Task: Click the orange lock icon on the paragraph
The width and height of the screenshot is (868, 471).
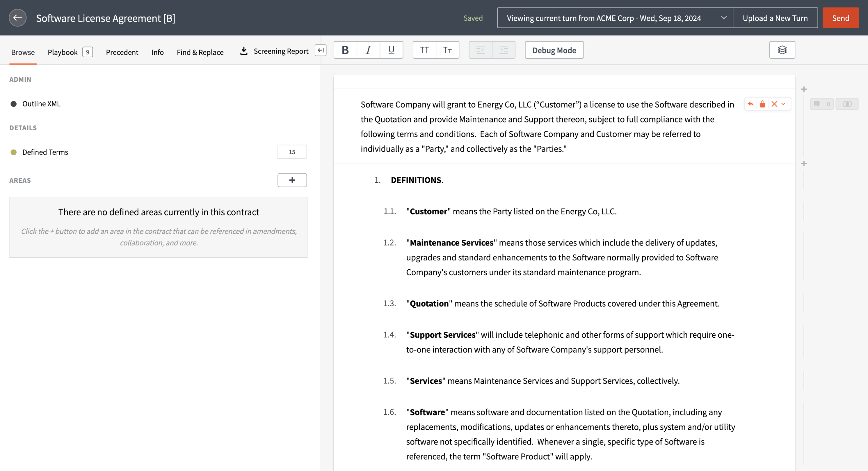Action: [x=763, y=104]
